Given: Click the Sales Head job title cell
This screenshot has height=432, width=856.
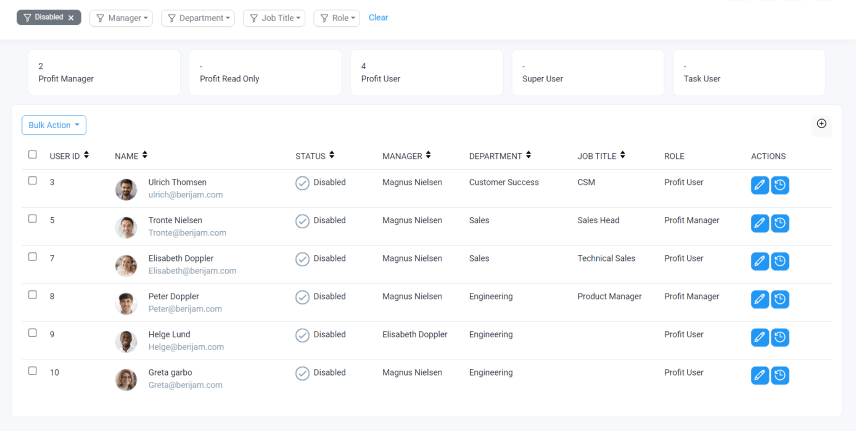Looking at the screenshot, I should click(x=598, y=220).
